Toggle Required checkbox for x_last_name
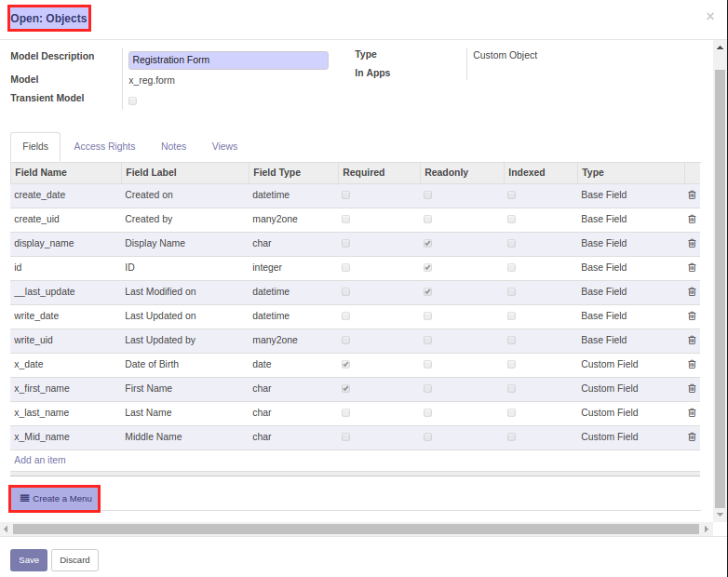Viewport: 728px width, 577px height. (x=346, y=412)
